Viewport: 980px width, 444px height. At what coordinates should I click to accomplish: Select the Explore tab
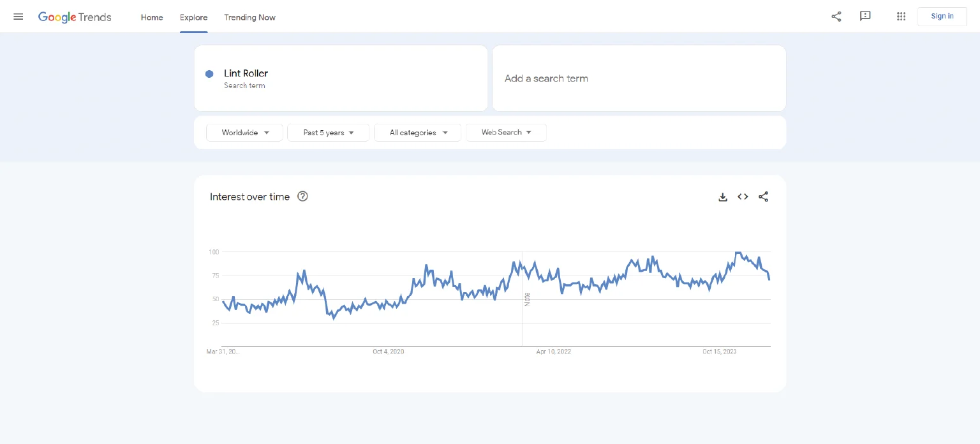click(193, 17)
